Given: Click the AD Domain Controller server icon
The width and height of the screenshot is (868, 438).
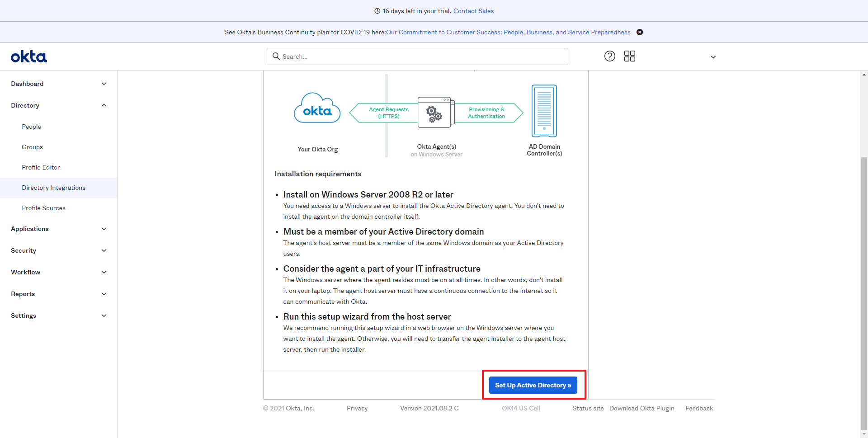Looking at the screenshot, I should tap(544, 111).
